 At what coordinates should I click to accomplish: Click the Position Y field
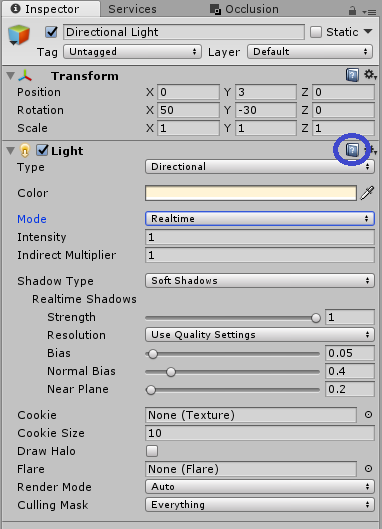click(x=266, y=92)
